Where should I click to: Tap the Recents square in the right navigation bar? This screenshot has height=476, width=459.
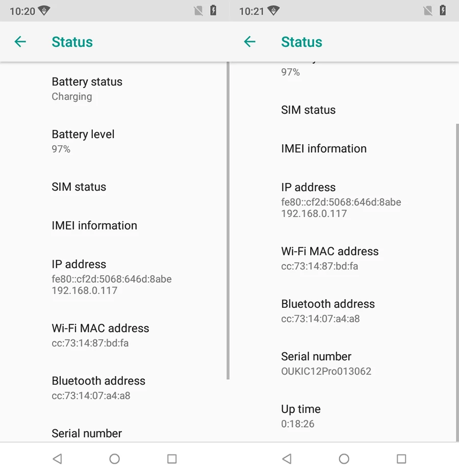coord(401,459)
